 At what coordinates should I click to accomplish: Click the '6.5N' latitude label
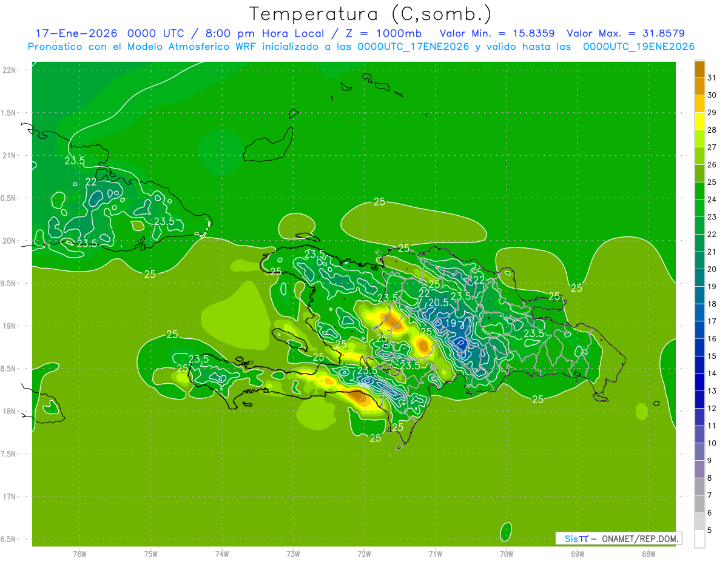point(9,539)
